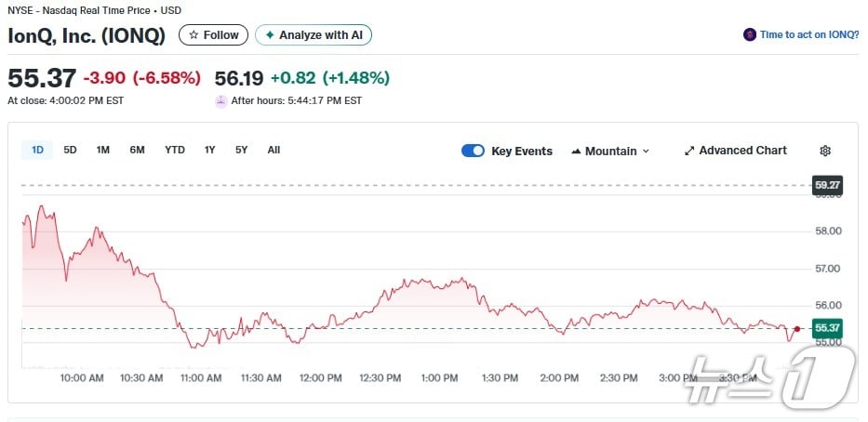Select the All time range
Screen dimensions: 868x422
coord(274,150)
